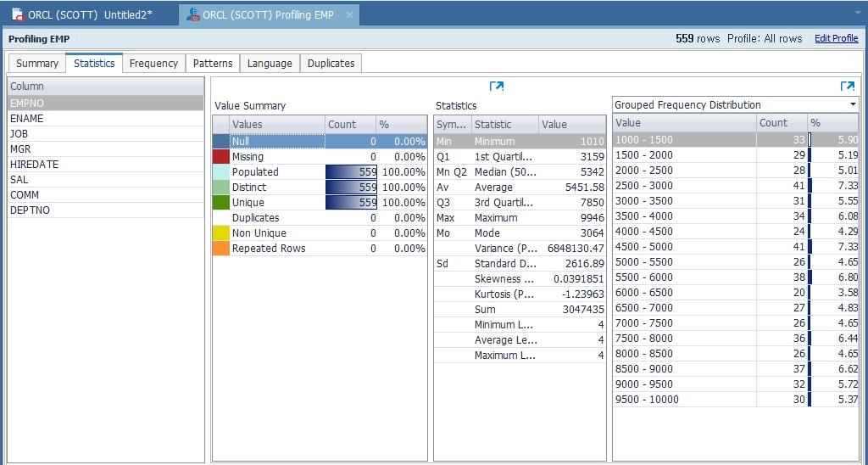Click the Profiling EMP tab icon
The height and width of the screenshot is (465, 868).
pos(193,14)
